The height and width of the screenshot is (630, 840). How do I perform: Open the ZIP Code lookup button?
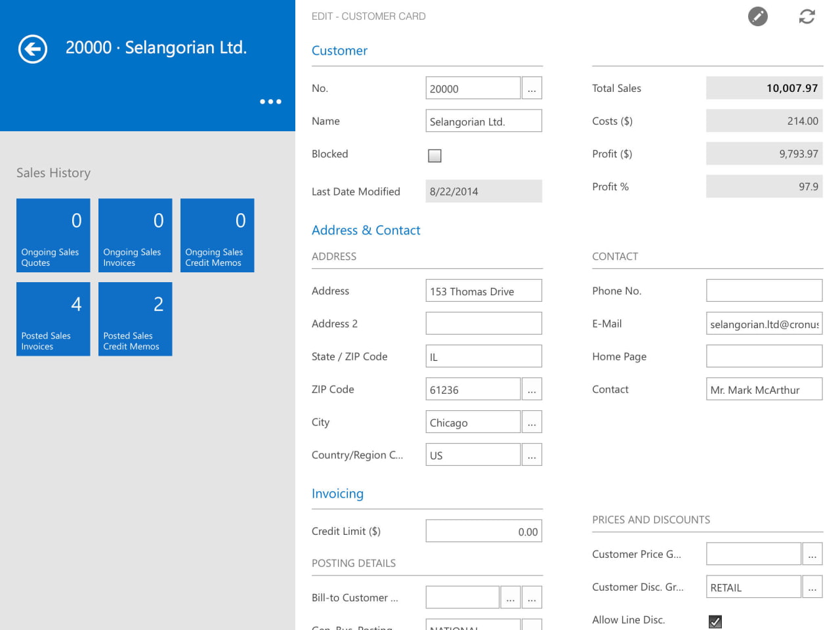[532, 388]
